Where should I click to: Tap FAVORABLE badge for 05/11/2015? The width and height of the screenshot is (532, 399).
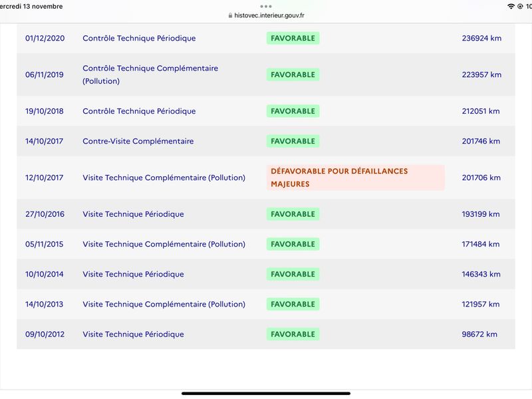click(x=293, y=244)
